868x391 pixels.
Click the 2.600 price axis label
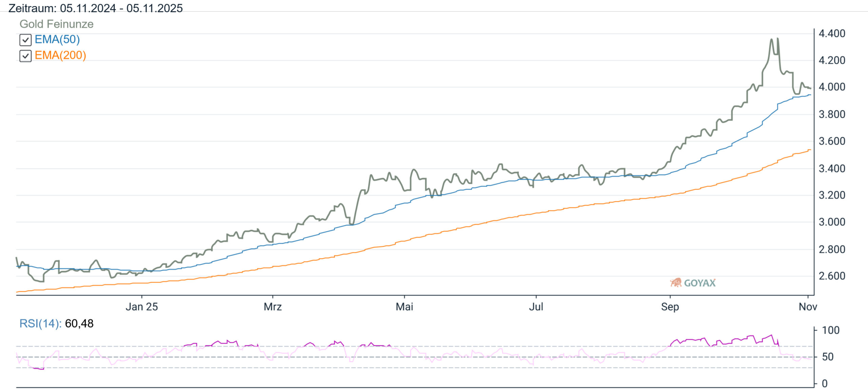click(832, 276)
